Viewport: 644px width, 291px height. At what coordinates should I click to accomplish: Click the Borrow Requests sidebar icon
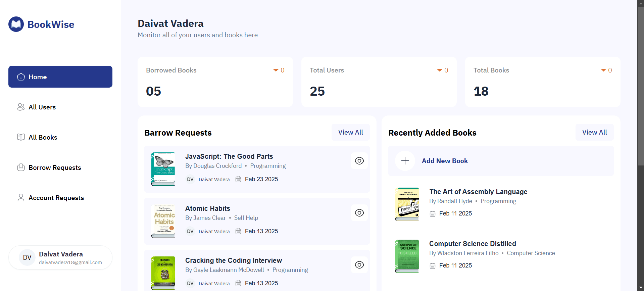21,167
